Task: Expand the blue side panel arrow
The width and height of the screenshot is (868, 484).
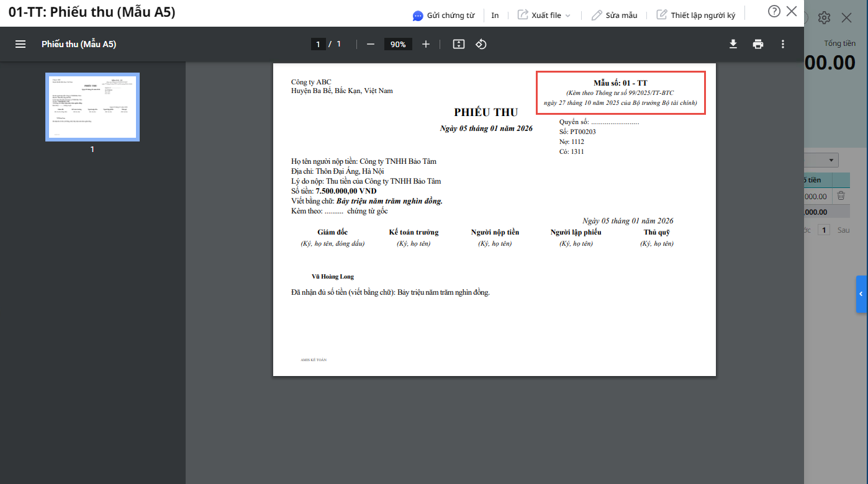Action: (861, 294)
